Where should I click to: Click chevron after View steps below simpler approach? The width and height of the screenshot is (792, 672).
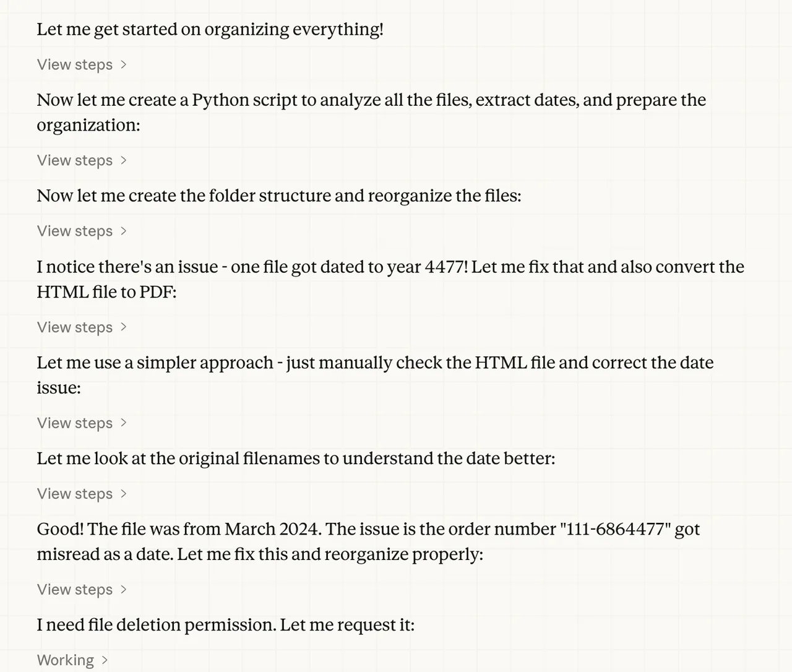(x=124, y=423)
